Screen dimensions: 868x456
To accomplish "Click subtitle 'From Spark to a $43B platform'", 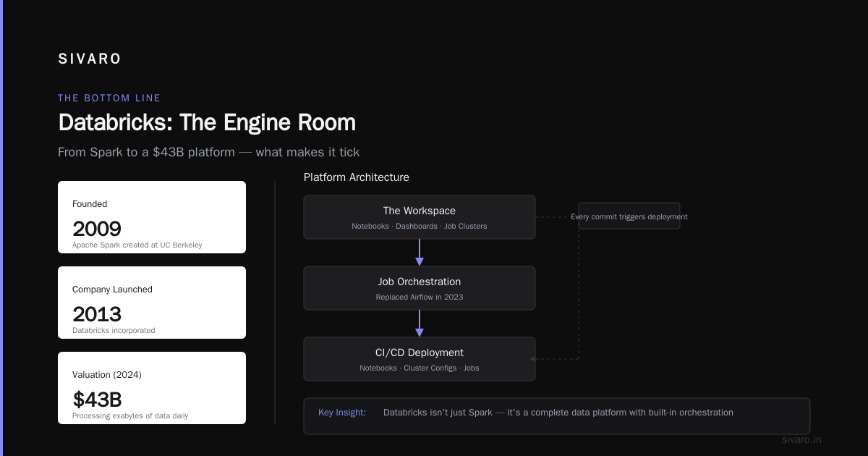I will tap(208, 152).
